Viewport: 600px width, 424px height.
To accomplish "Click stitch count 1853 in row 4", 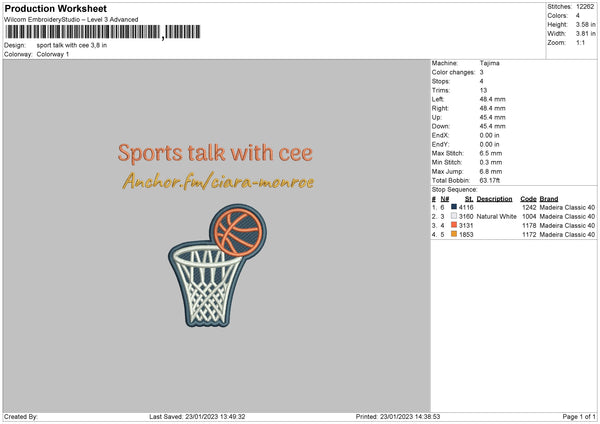I will click(x=466, y=235).
